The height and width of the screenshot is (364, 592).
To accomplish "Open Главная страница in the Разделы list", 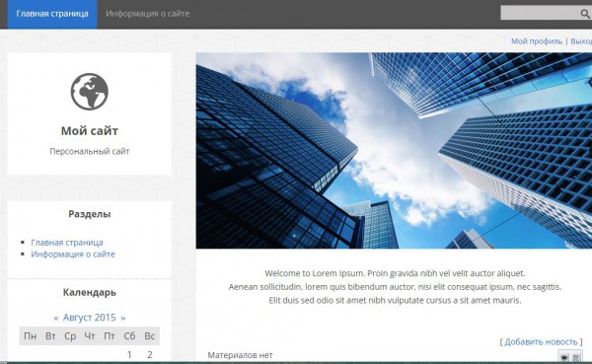I will click(x=67, y=243).
